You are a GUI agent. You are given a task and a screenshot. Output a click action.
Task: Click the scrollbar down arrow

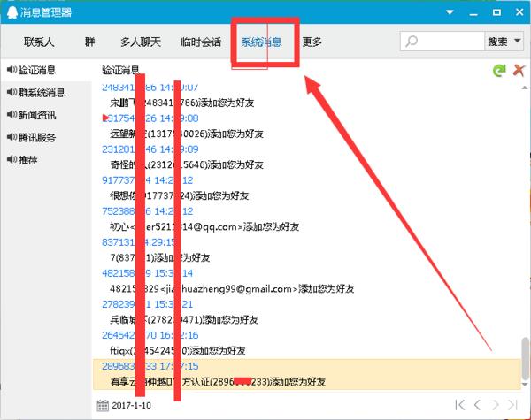(525, 385)
